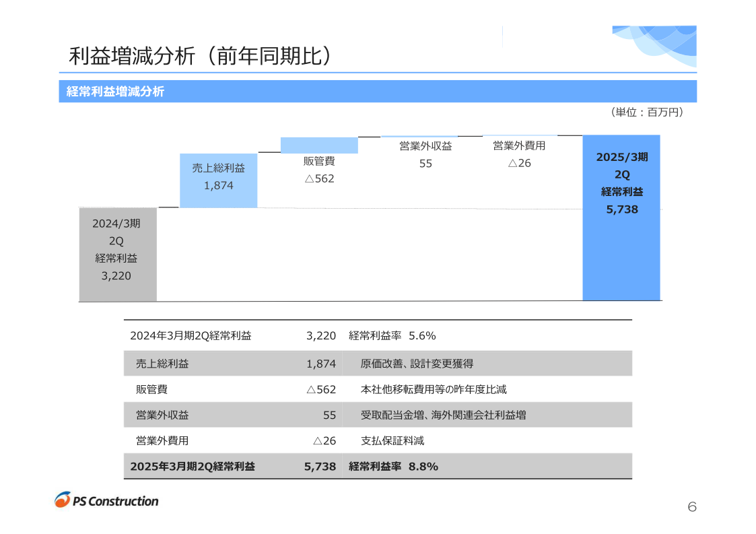Screen dimensions: 756x534
Task: Select the unit label （単位：百万円）
Action: [x=646, y=112]
